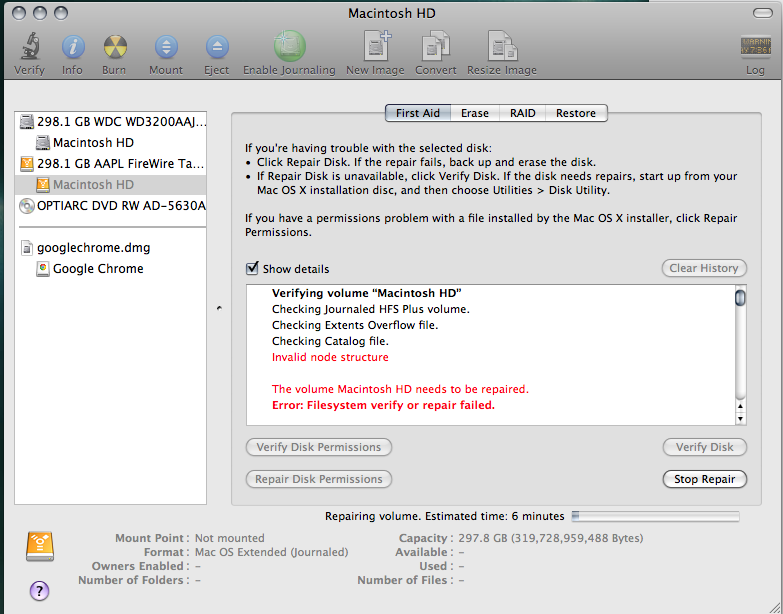
Task: Select Macintosh HD under the WDC disk
Action: (111, 142)
